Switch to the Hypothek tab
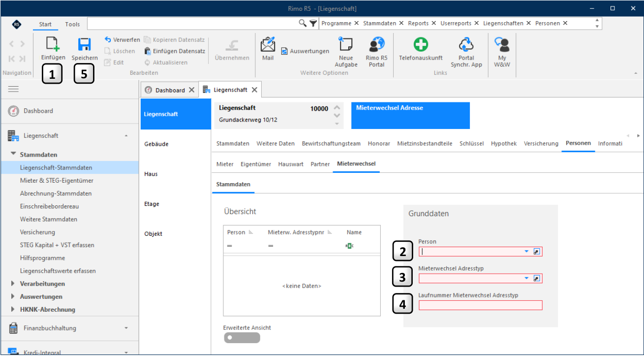 point(504,143)
